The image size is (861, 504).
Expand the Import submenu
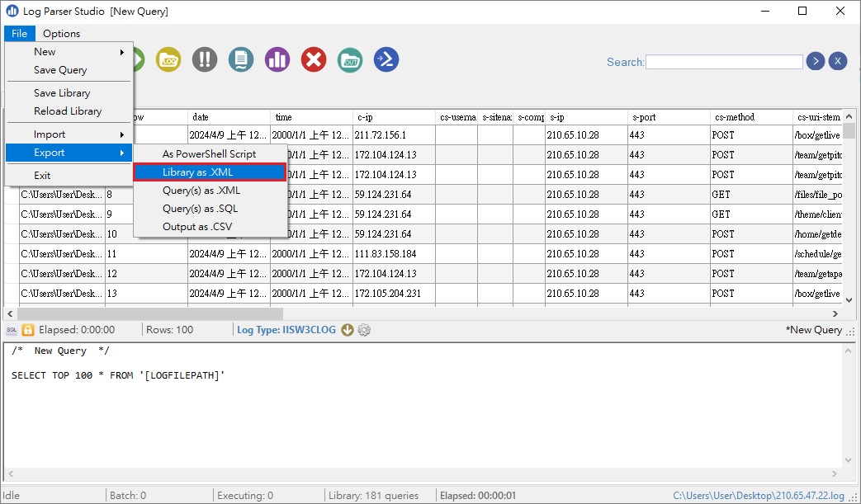[x=69, y=134]
